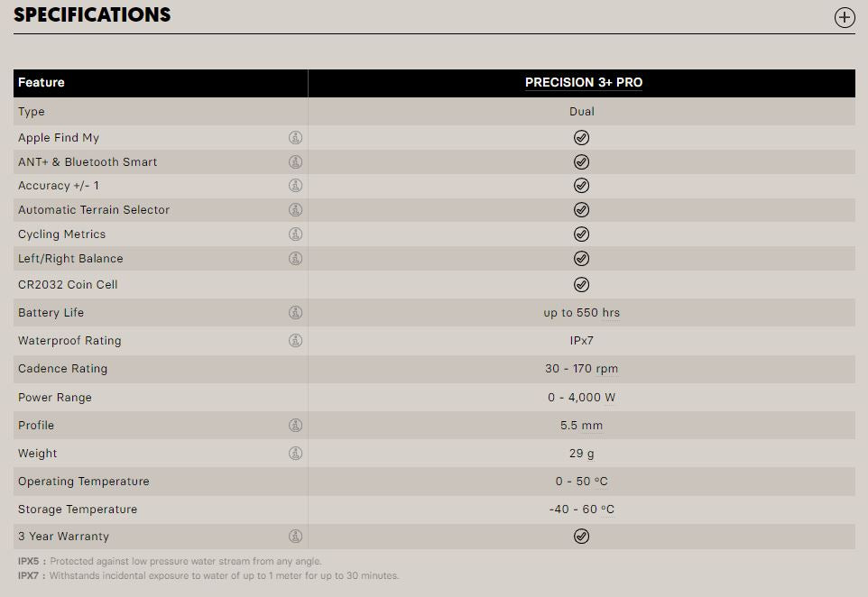
Task: Open the PRECISION 3+ PRO link
Action: pos(583,82)
